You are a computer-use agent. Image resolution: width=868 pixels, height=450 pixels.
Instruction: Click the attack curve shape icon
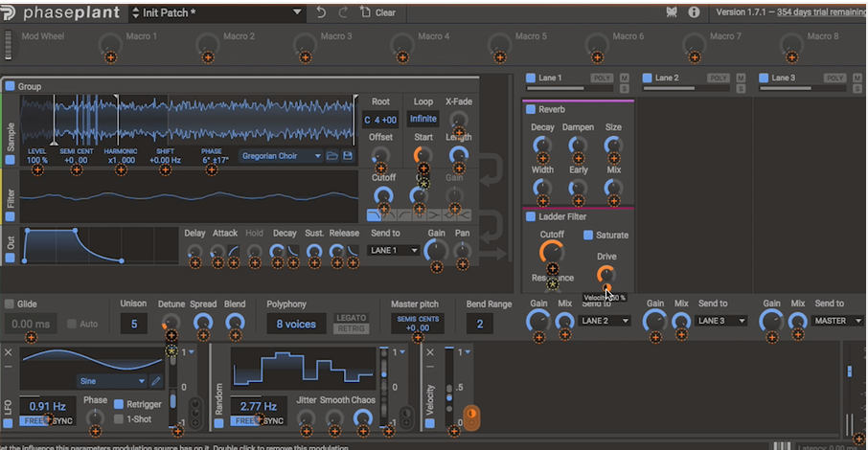[x=234, y=251]
